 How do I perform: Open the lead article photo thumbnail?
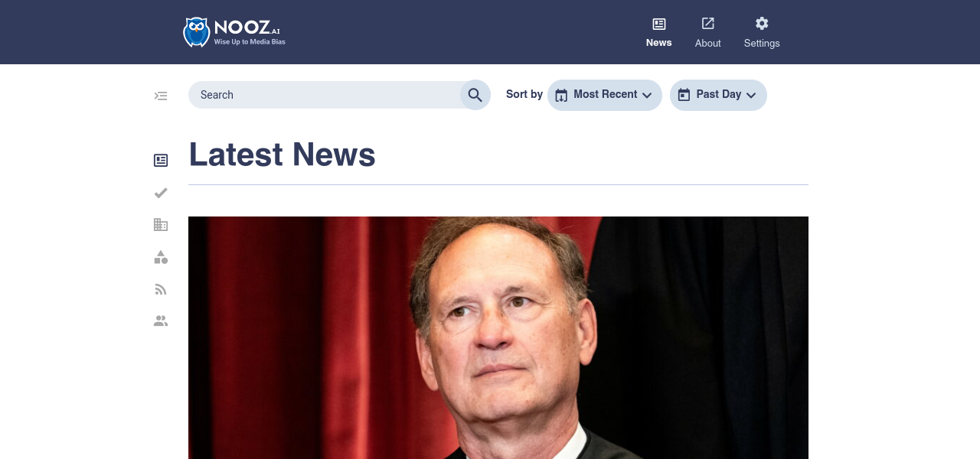pyautogui.click(x=498, y=337)
